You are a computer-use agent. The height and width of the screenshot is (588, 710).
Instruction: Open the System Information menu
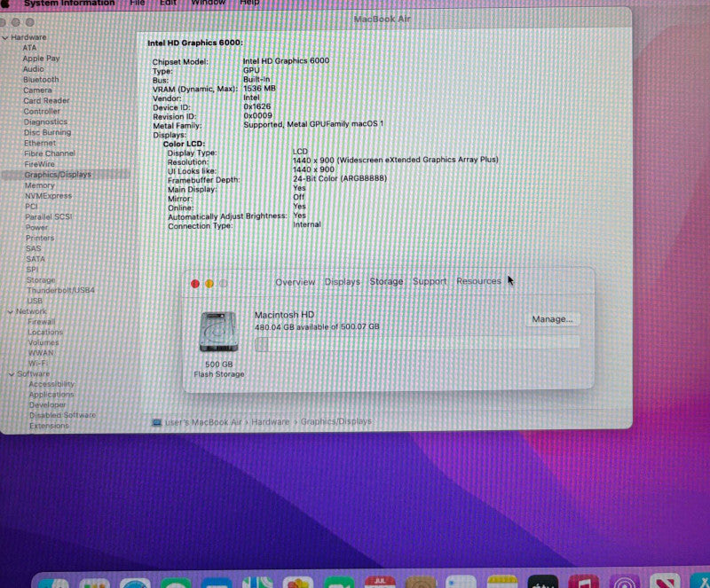coord(69,3)
